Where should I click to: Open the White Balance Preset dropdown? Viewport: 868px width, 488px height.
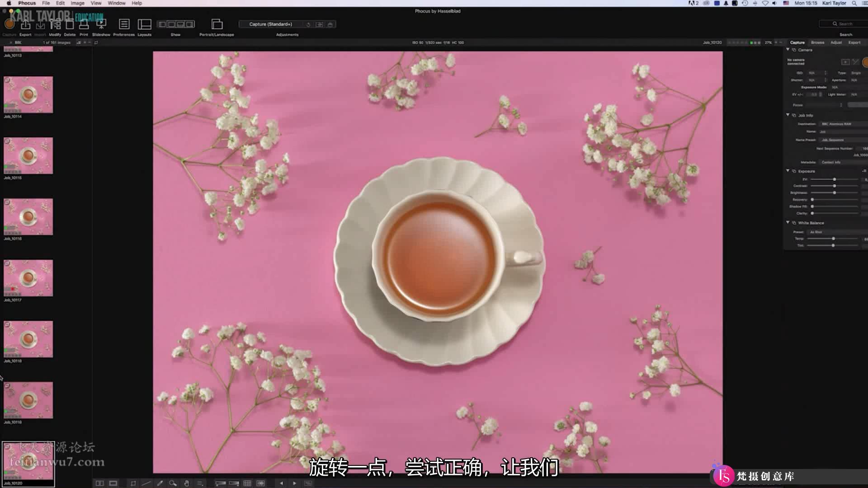tap(837, 232)
